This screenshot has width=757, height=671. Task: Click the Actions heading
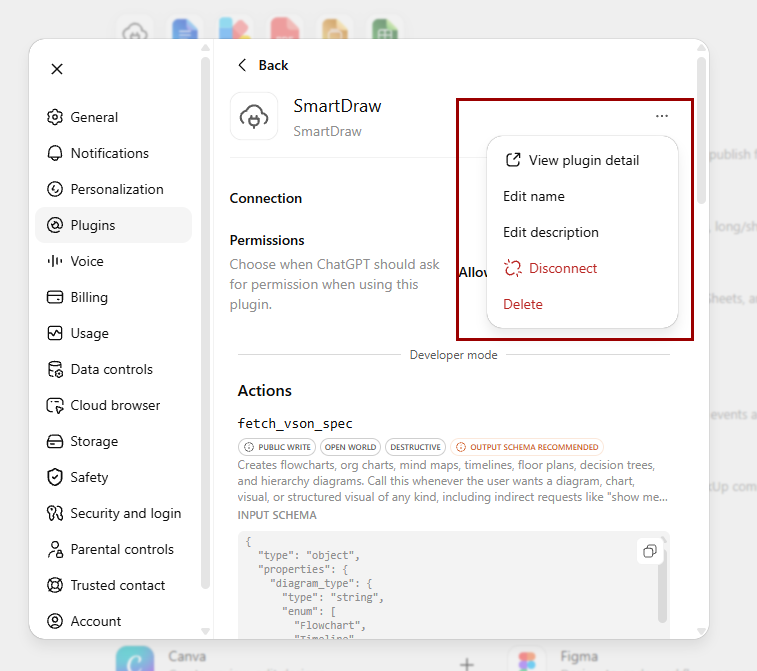[x=265, y=391]
